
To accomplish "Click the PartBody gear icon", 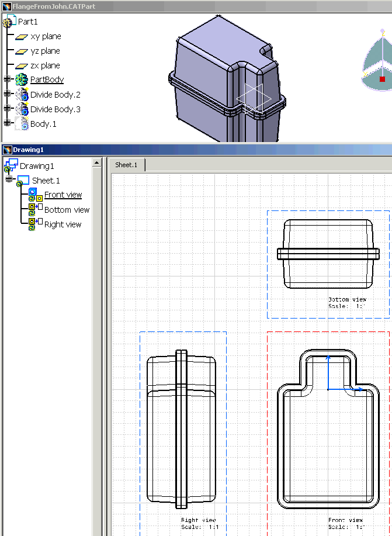I will point(22,79).
